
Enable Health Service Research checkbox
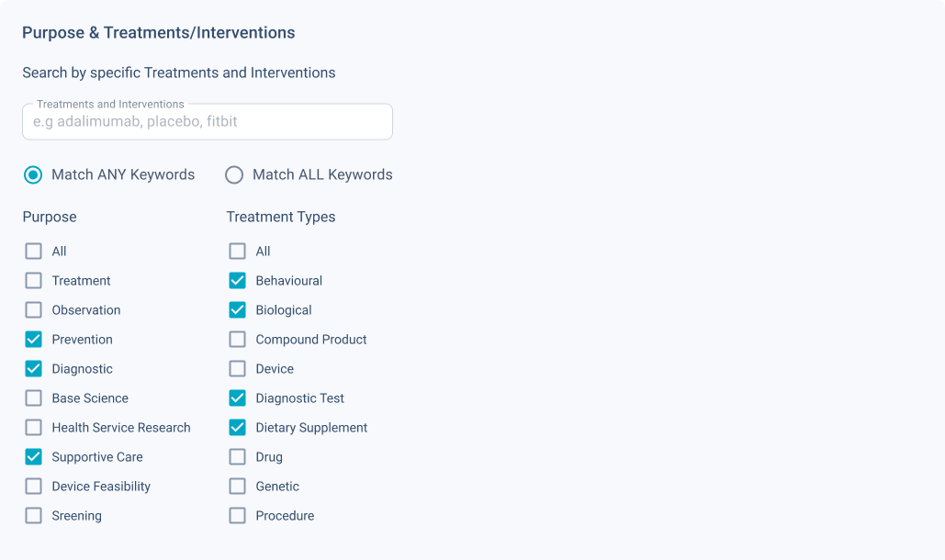(x=34, y=428)
